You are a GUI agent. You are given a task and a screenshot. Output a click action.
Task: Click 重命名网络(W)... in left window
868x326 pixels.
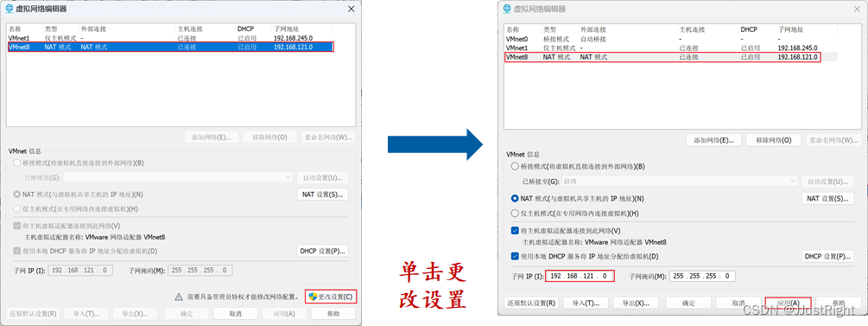pos(329,137)
